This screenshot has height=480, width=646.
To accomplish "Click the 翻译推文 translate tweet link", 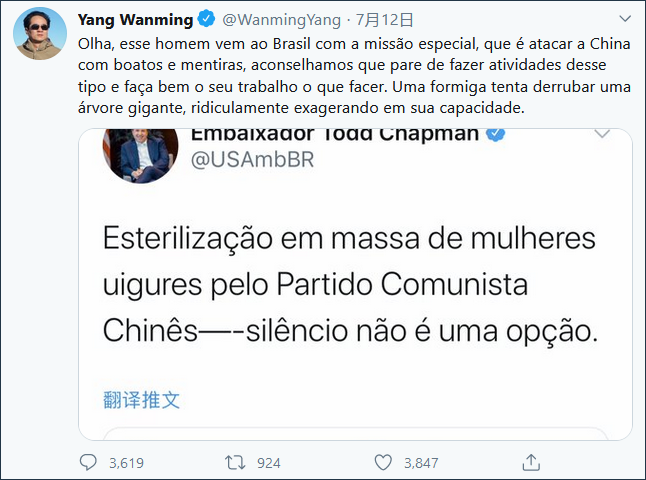I will click(141, 400).
